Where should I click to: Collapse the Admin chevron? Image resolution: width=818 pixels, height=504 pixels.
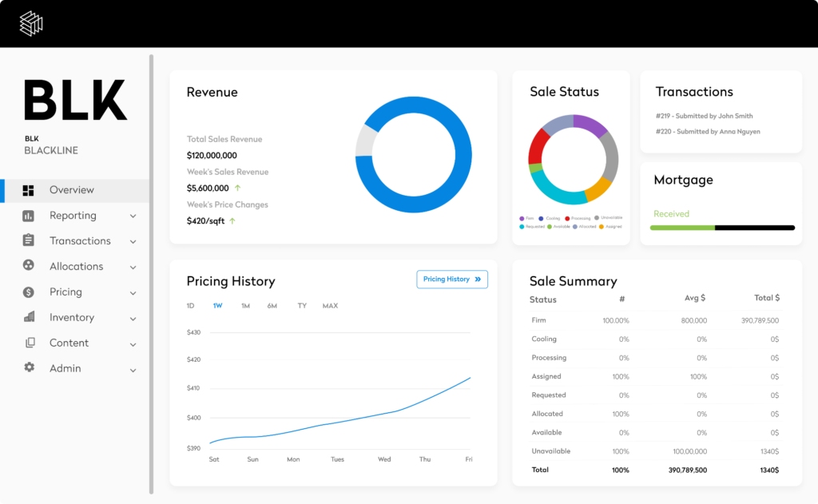pyautogui.click(x=133, y=368)
